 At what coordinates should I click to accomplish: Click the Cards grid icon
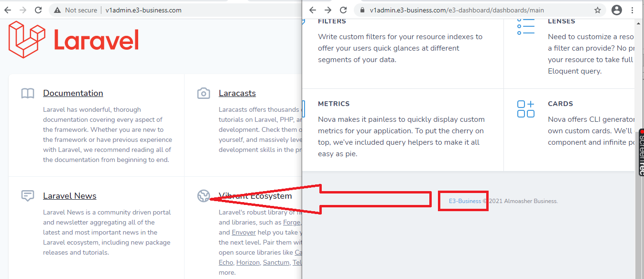(526, 109)
